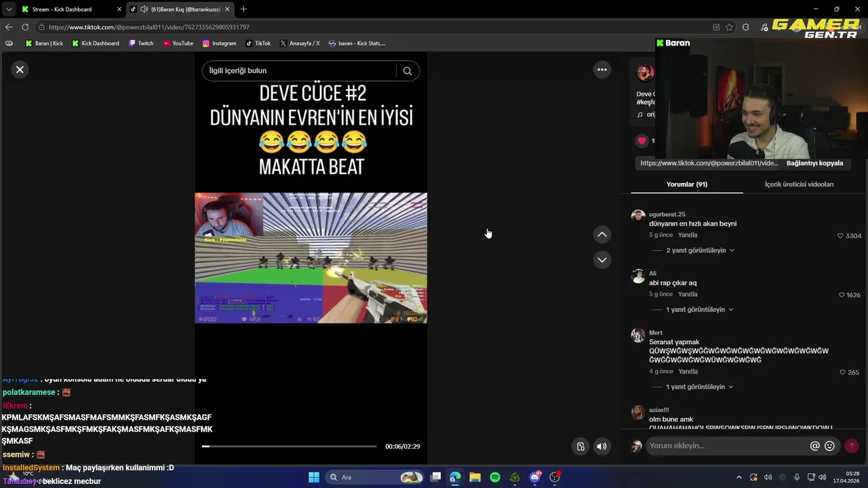
Task: Switch to the 'Yorumlar (91)' tab
Action: [686, 184]
